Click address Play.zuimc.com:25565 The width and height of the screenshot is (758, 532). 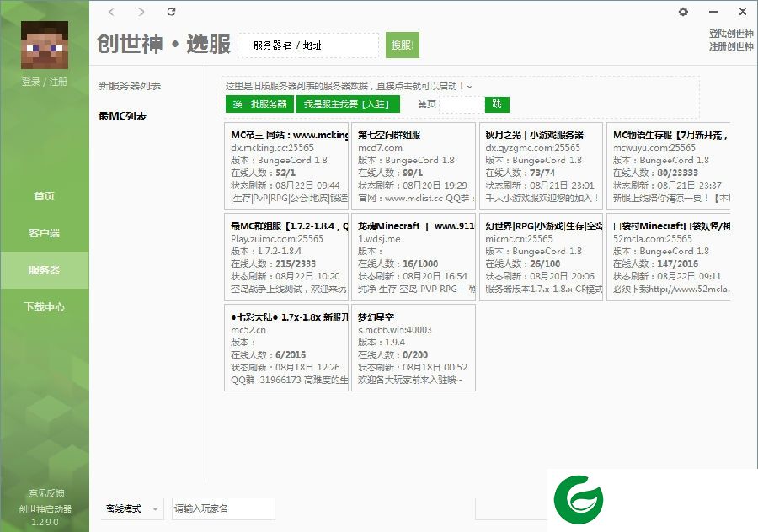tap(277, 238)
